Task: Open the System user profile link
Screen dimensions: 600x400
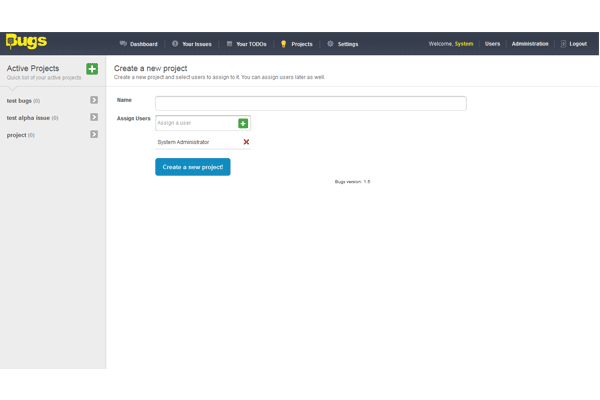Action: [464, 44]
